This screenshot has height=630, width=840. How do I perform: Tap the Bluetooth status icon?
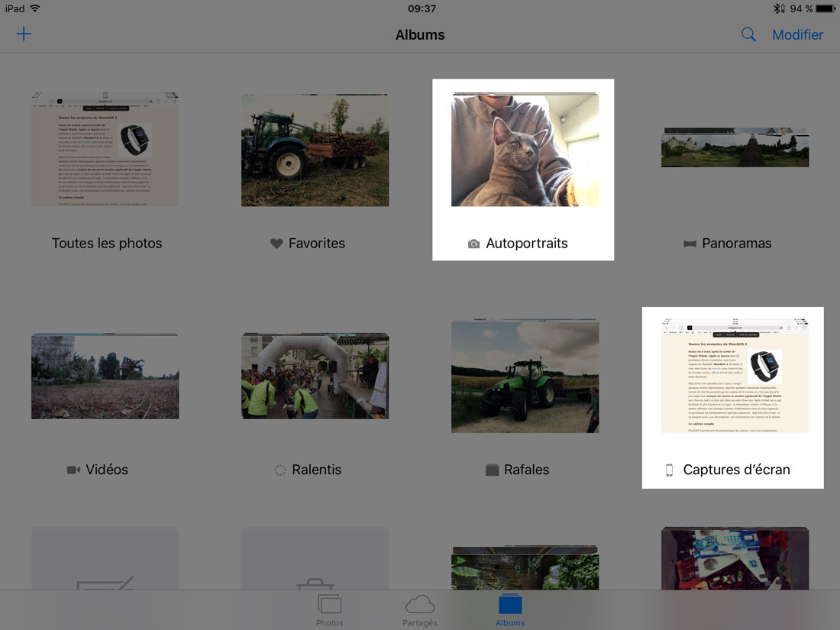point(778,8)
